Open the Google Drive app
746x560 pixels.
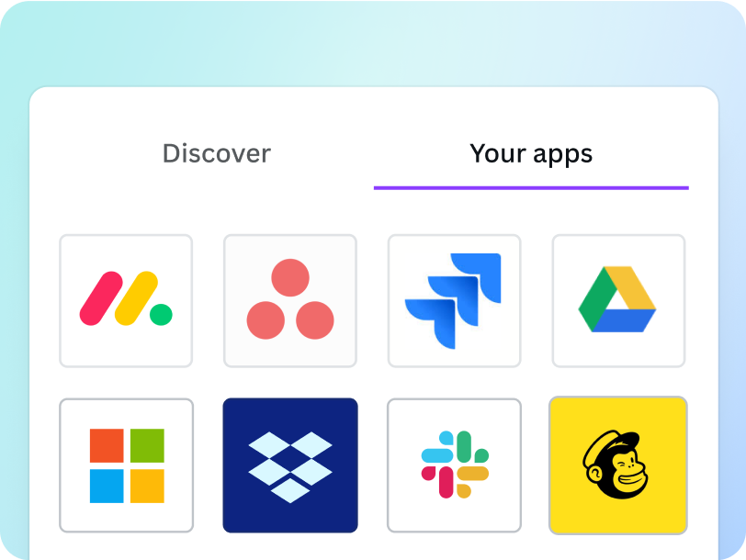pyautogui.click(x=618, y=301)
